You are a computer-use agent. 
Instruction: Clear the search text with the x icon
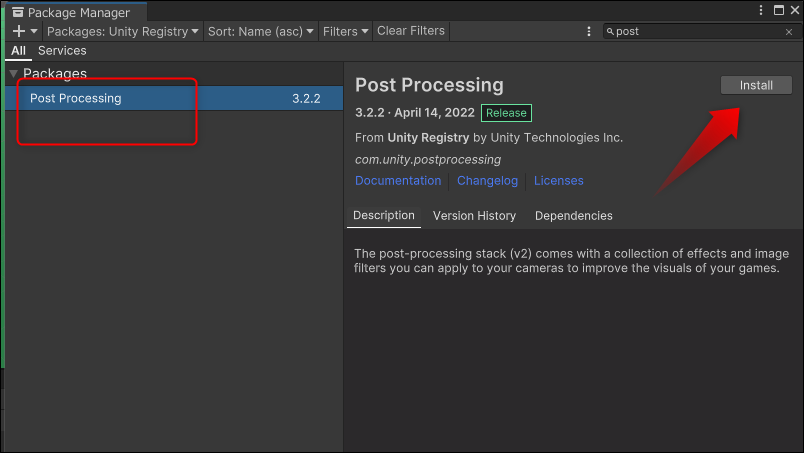(788, 32)
